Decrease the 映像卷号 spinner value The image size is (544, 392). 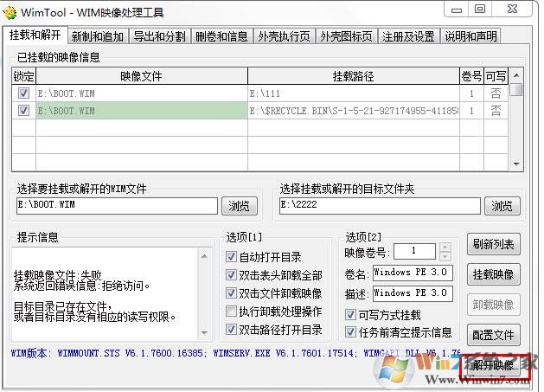[x=445, y=256]
